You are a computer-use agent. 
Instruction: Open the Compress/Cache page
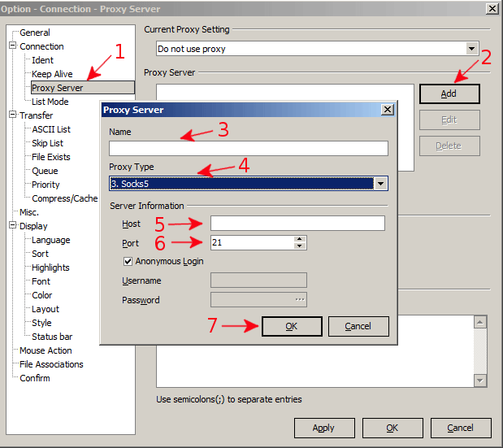click(65, 198)
